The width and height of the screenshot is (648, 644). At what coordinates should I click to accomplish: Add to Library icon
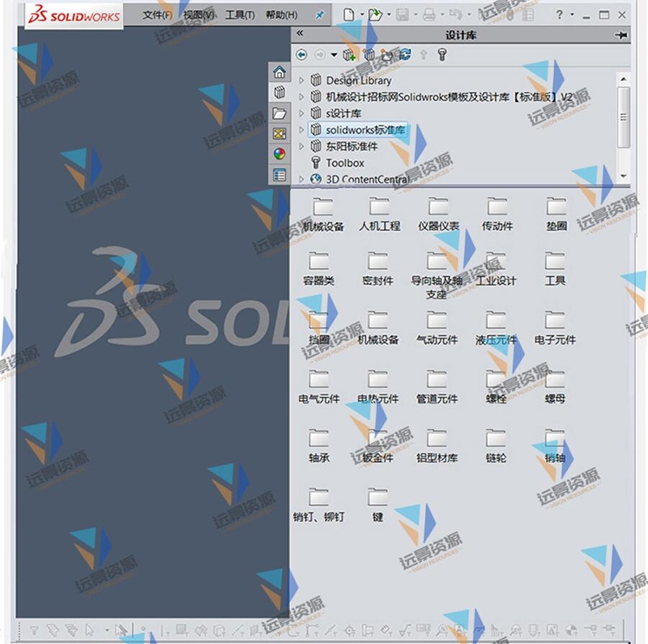(350, 54)
